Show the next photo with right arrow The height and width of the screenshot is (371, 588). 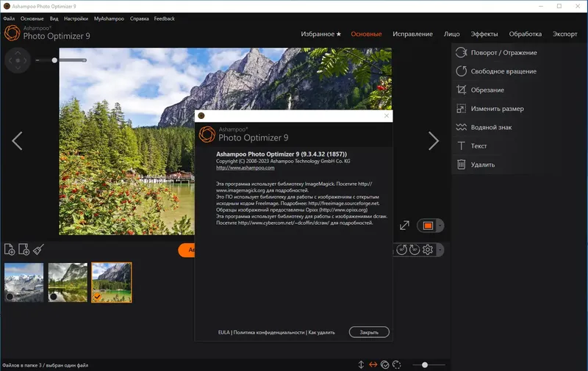point(434,141)
